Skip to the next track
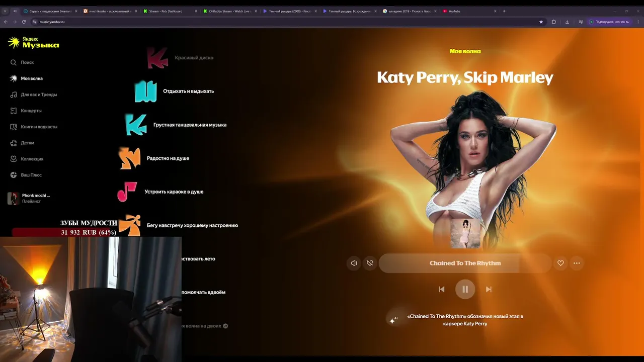This screenshot has height=362, width=644. (x=489, y=289)
